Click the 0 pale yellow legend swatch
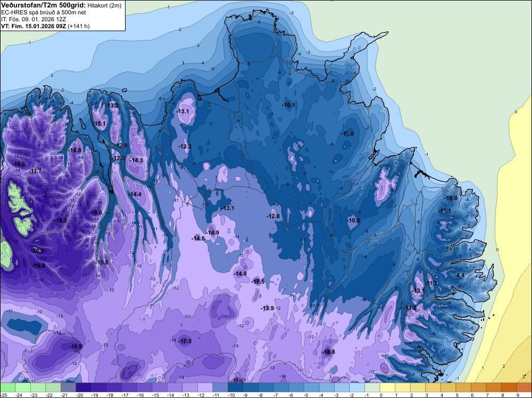The height and width of the screenshot is (398, 532). [387, 387]
